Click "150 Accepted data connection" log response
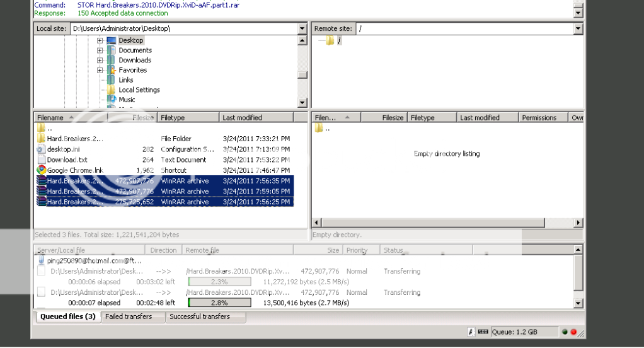The image size is (644, 348). (122, 13)
